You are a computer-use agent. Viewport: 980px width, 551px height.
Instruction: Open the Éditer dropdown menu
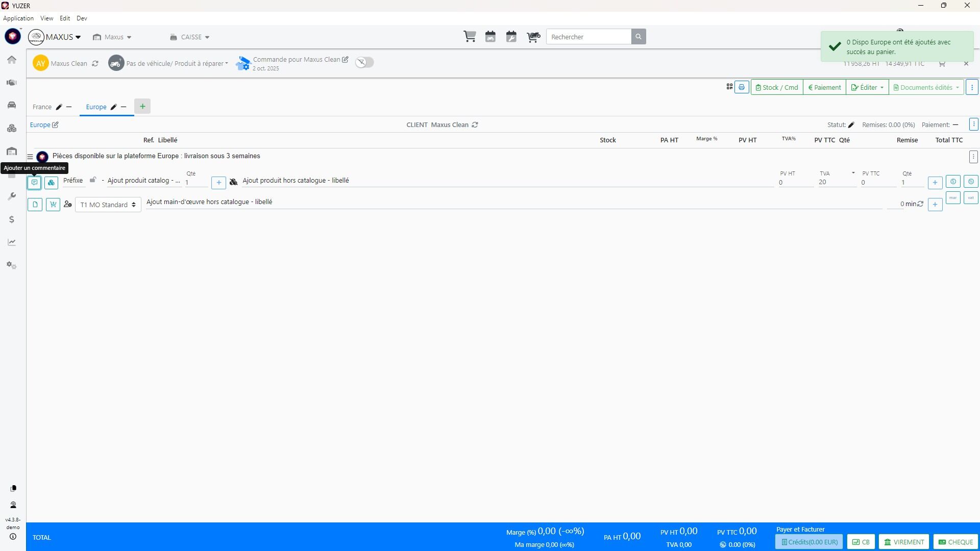(x=867, y=87)
